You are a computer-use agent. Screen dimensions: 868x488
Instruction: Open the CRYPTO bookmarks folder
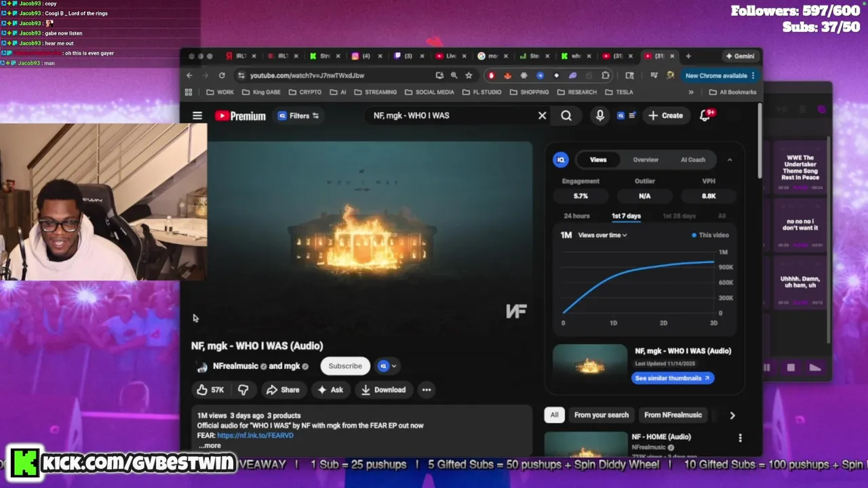pos(304,92)
